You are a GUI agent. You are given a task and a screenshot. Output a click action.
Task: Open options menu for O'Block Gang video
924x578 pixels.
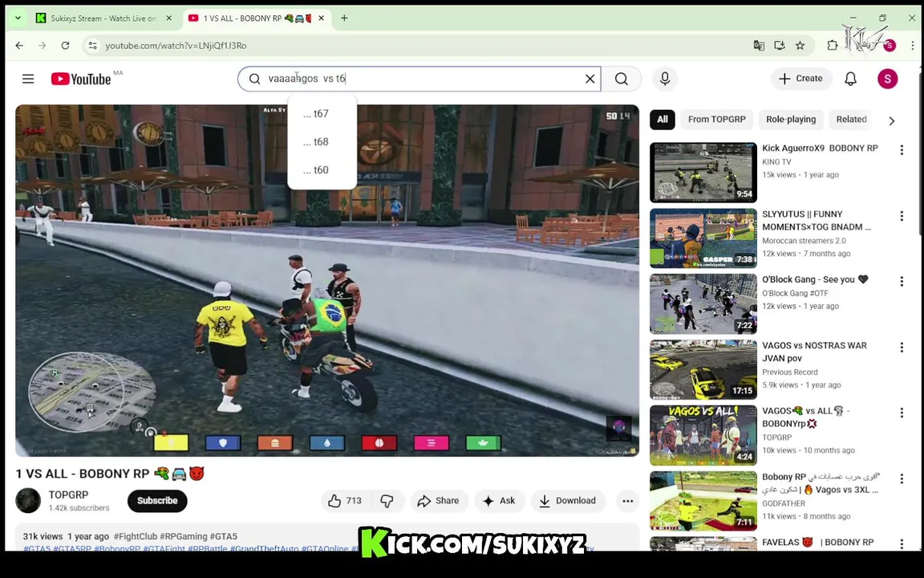901,281
